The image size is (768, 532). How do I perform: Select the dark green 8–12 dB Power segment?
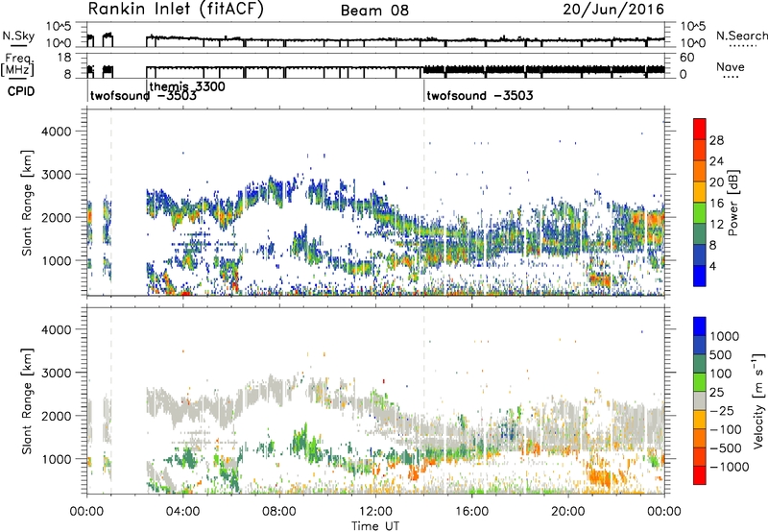click(700, 234)
